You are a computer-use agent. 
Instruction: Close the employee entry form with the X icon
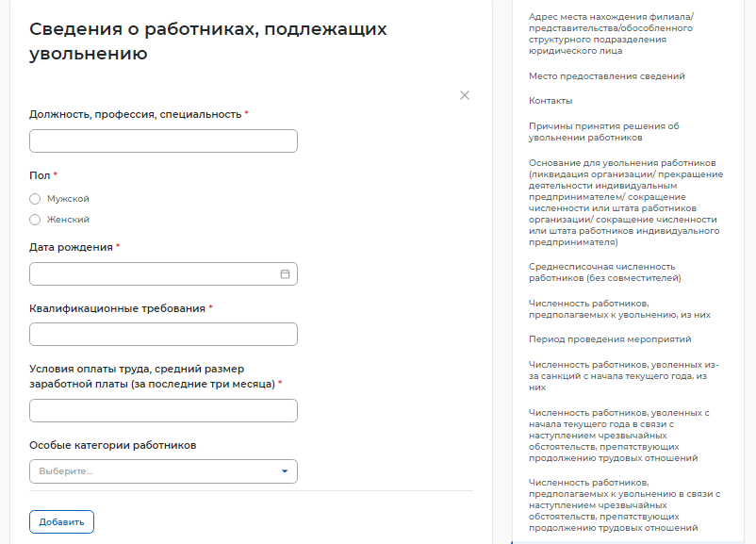tap(465, 95)
